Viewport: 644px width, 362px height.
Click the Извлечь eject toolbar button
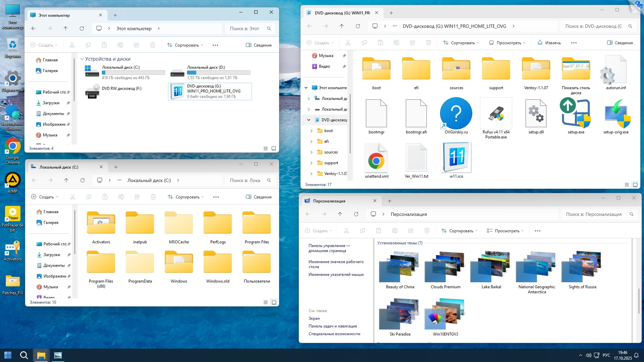(549, 43)
